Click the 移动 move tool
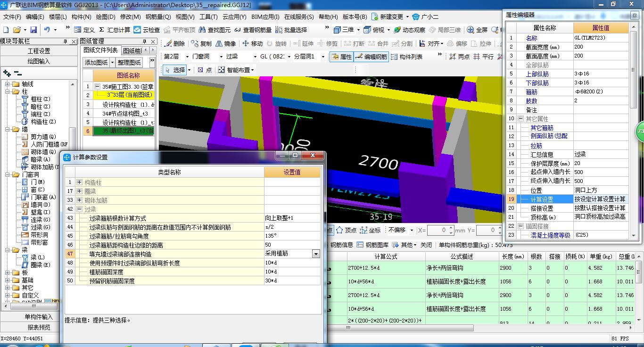Image resolution: width=644 pixels, height=347 pixels. [x=253, y=43]
